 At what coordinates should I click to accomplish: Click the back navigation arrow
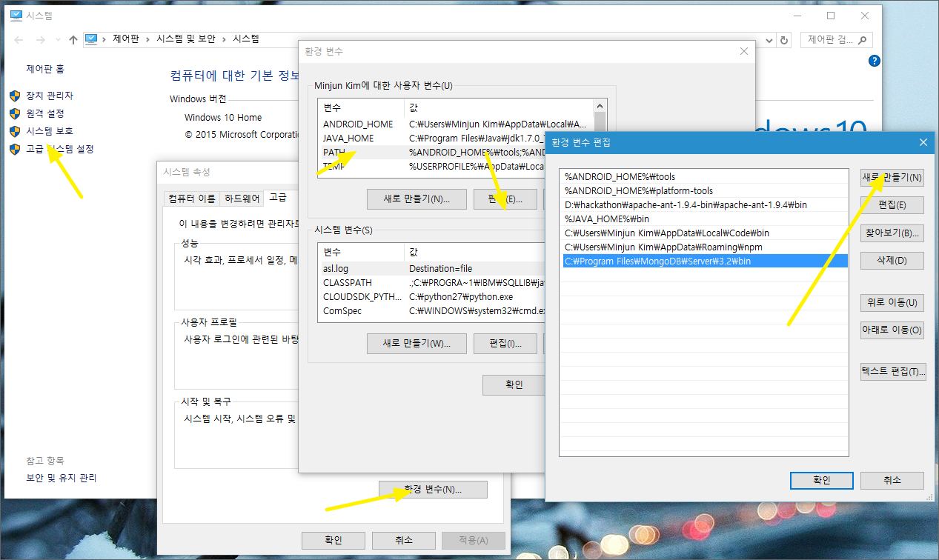tap(18, 39)
